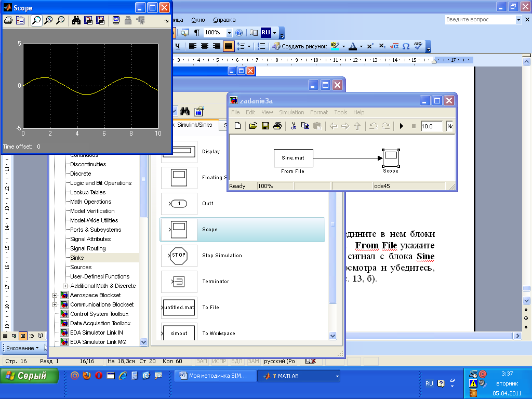
Task: Open the Справка menu in Word
Action: (224, 20)
